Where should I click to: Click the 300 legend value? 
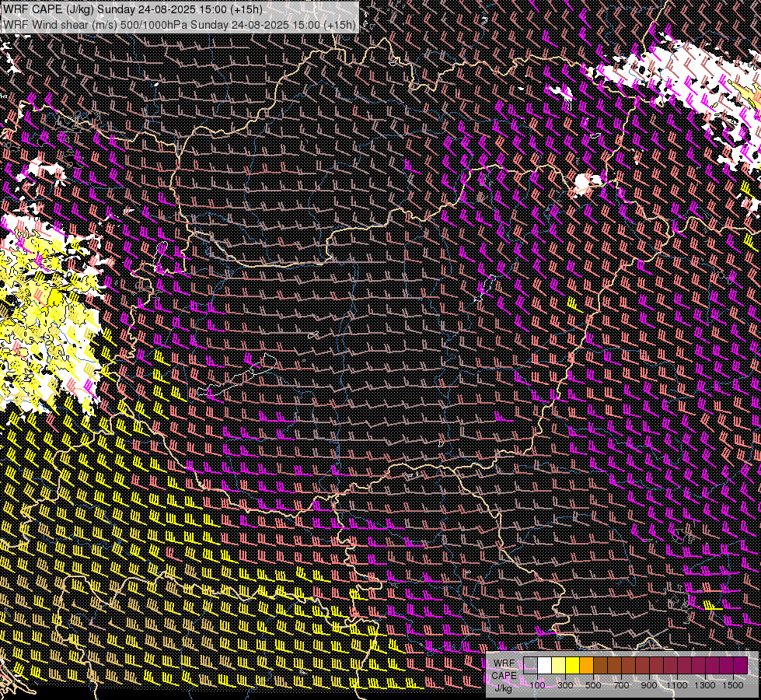[x=565, y=685]
